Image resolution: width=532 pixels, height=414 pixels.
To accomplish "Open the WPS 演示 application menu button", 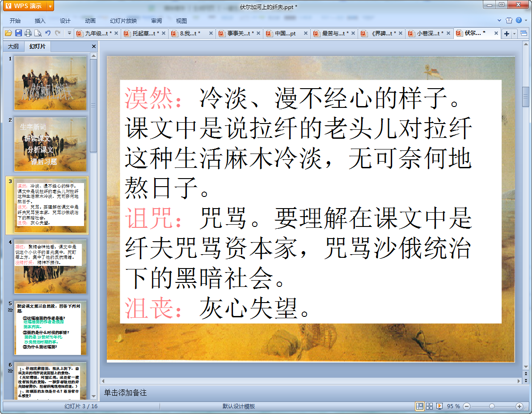I will 25,6.
